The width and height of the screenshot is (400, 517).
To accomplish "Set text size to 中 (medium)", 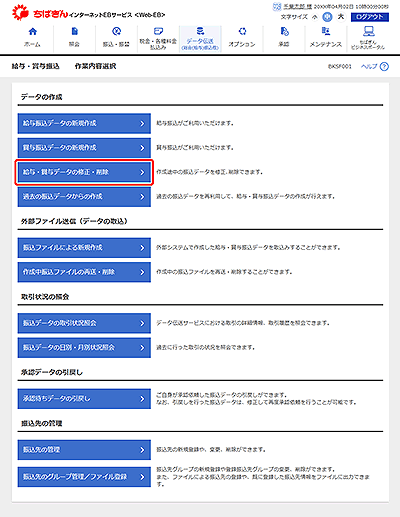I will [328, 17].
